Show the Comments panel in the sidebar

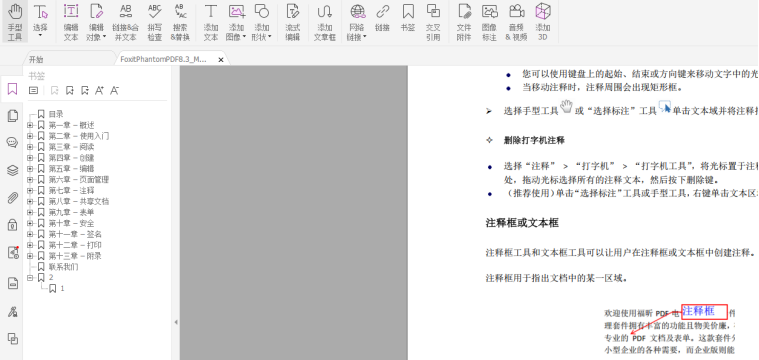pos(13,142)
